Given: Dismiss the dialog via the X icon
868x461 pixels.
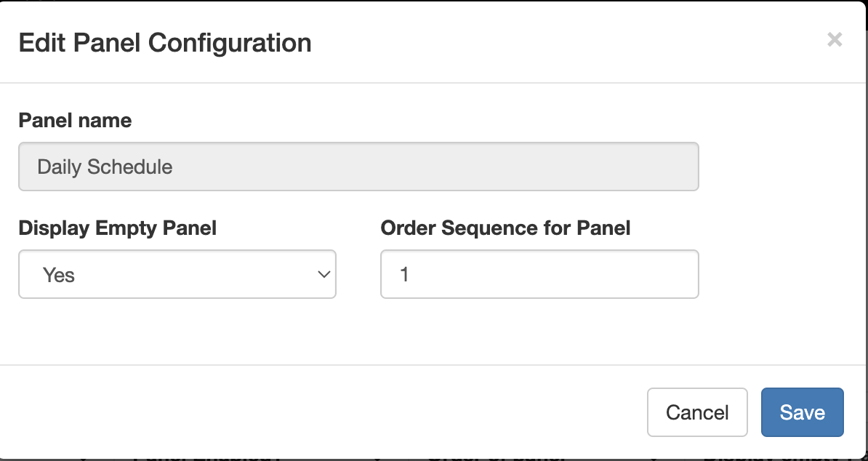Looking at the screenshot, I should coord(835,40).
